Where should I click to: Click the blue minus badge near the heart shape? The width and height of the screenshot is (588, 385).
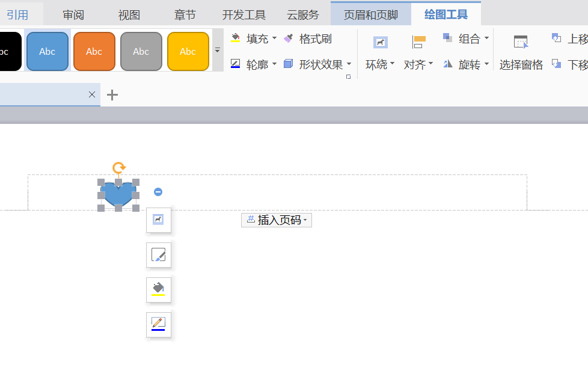[158, 191]
